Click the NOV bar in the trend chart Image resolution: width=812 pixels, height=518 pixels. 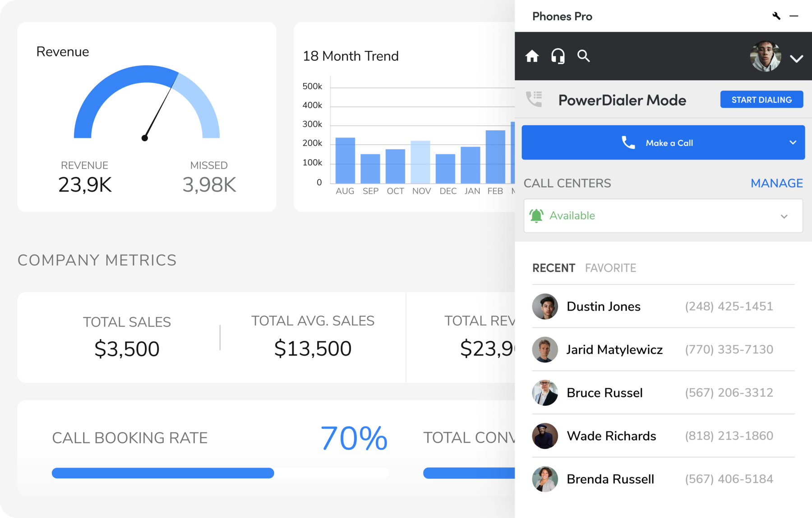(x=420, y=162)
